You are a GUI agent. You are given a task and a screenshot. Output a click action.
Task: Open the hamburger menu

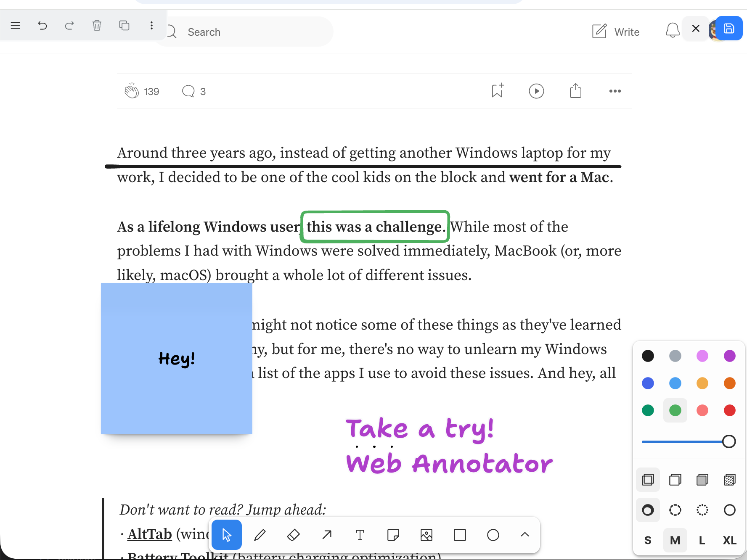coord(15,26)
